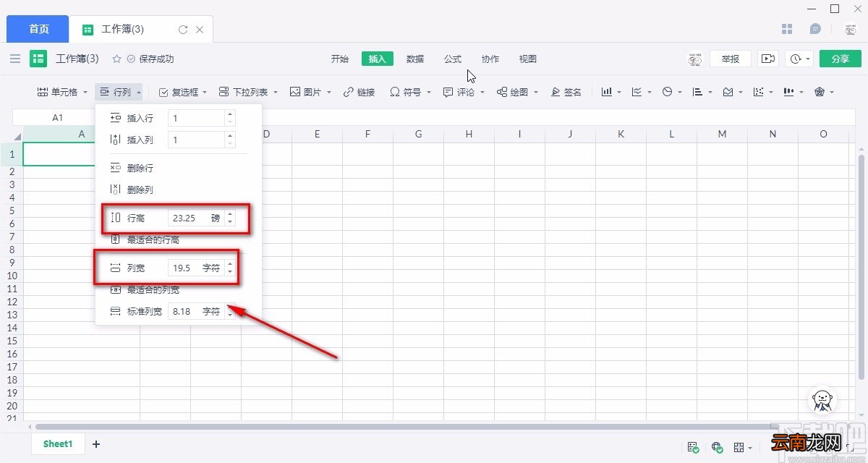Open the hamburger main menu
868x463 pixels.
tap(14, 59)
